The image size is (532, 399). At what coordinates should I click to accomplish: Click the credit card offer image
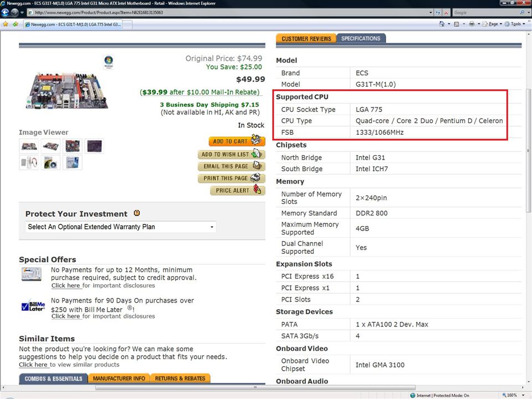pyautogui.click(x=32, y=274)
